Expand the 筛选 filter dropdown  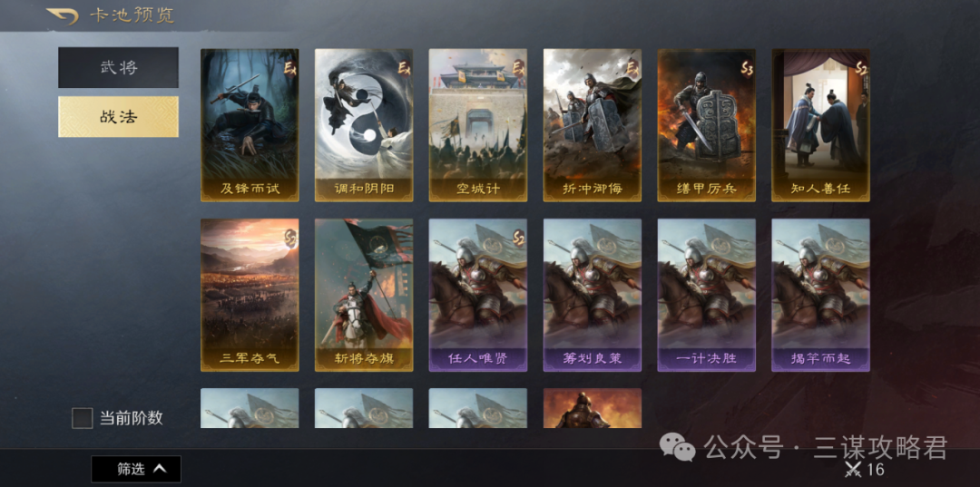(x=136, y=469)
